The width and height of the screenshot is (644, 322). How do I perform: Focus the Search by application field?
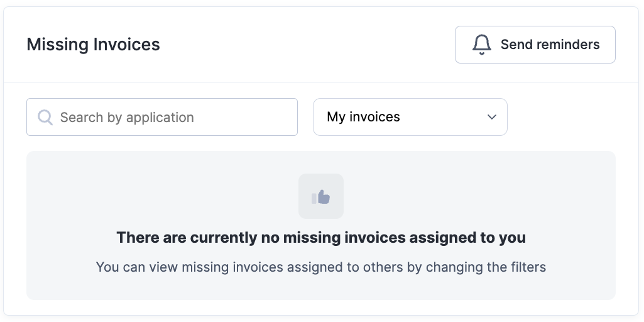(x=162, y=117)
